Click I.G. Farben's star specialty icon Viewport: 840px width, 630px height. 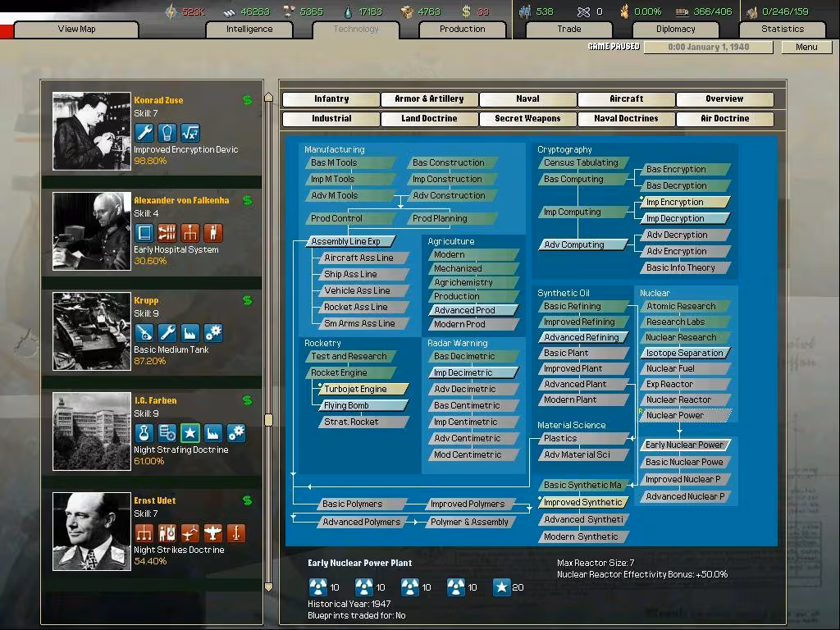(x=190, y=433)
